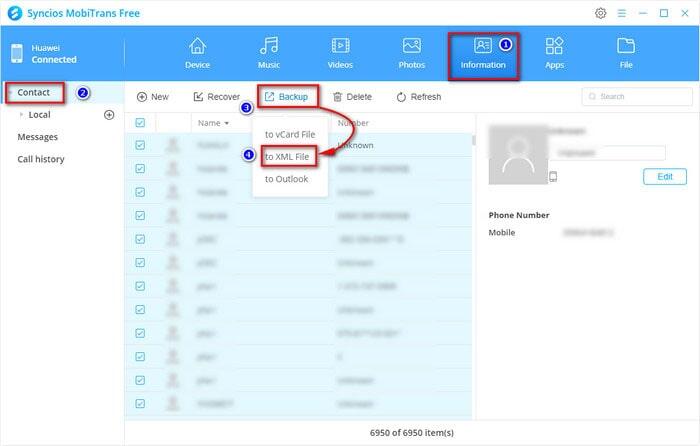This screenshot has height=446, width=700.
Task: Switch to the Photos section
Action: pos(411,52)
